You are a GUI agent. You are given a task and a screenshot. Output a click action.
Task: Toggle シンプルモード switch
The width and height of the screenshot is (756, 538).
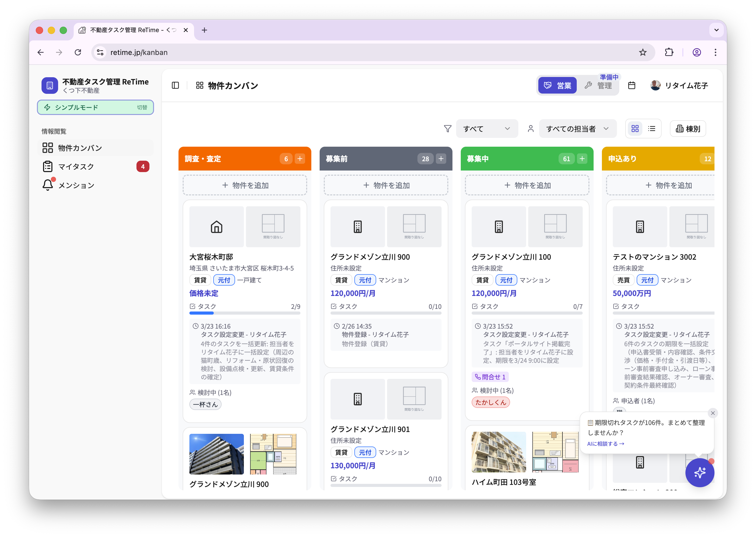click(x=95, y=107)
